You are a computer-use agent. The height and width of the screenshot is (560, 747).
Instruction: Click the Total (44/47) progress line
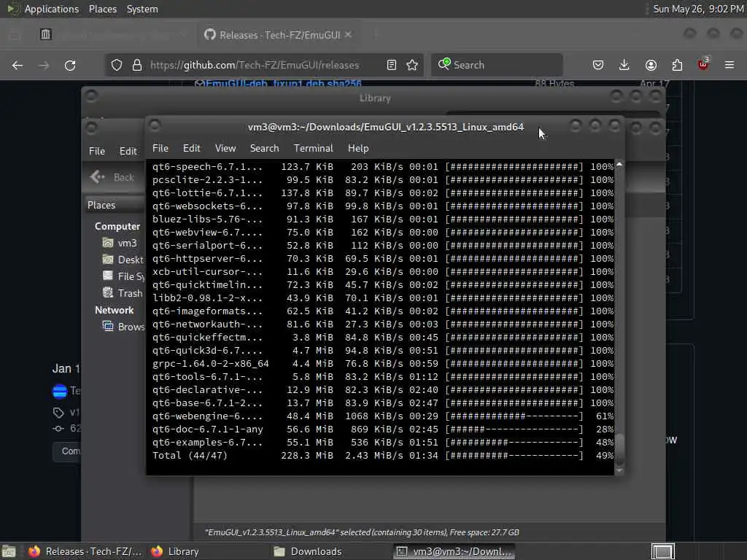click(x=383, y=455)
